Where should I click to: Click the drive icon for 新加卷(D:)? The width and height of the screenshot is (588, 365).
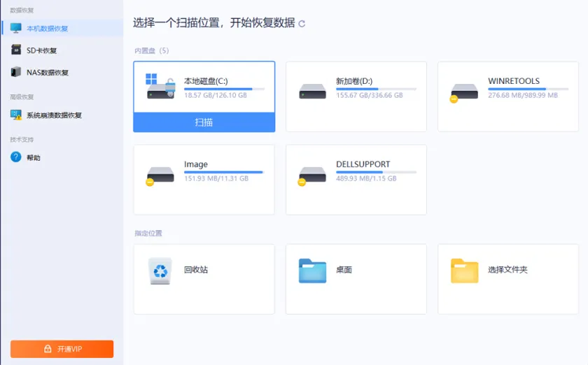(x=312, y=91)
